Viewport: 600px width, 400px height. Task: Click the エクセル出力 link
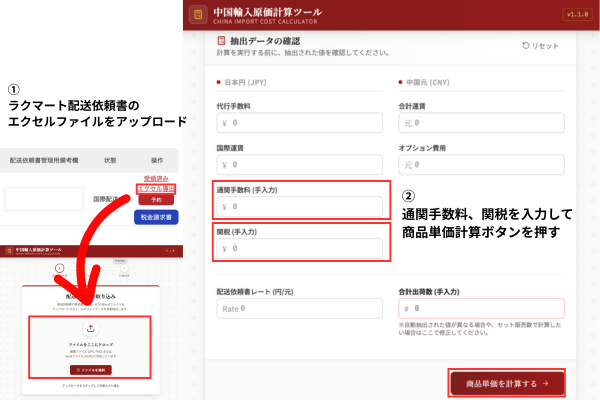[x=156, y=189]
